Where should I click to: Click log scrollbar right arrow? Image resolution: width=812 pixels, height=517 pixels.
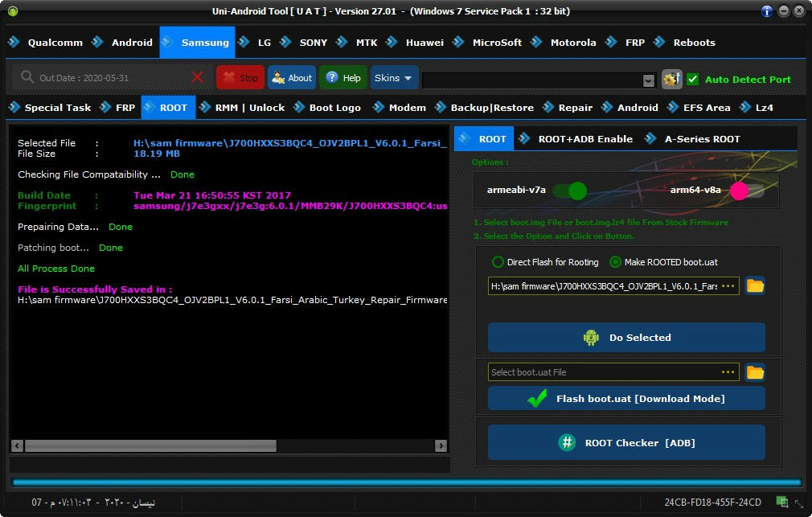(441, 446)
